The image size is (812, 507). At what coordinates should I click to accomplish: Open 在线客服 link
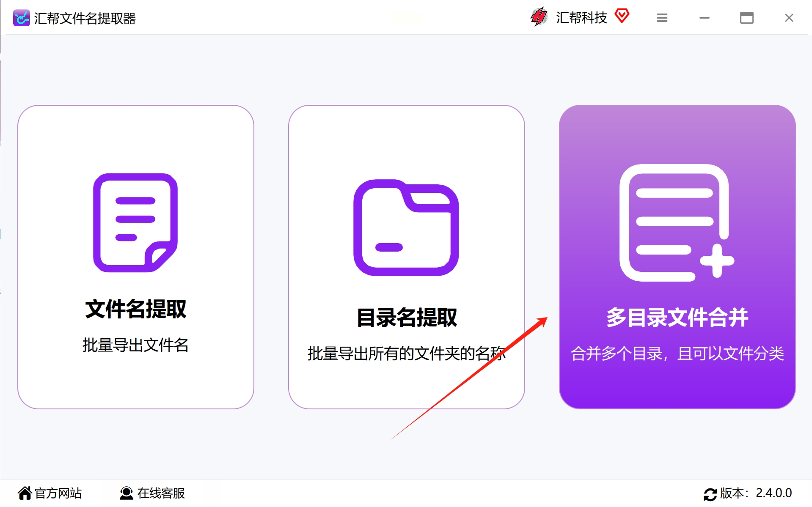(161, 493)
